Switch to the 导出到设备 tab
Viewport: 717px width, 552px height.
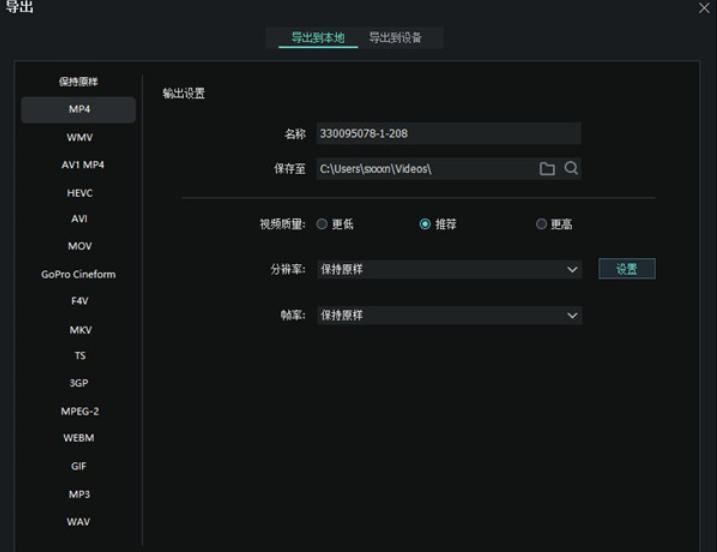[396, 38]
